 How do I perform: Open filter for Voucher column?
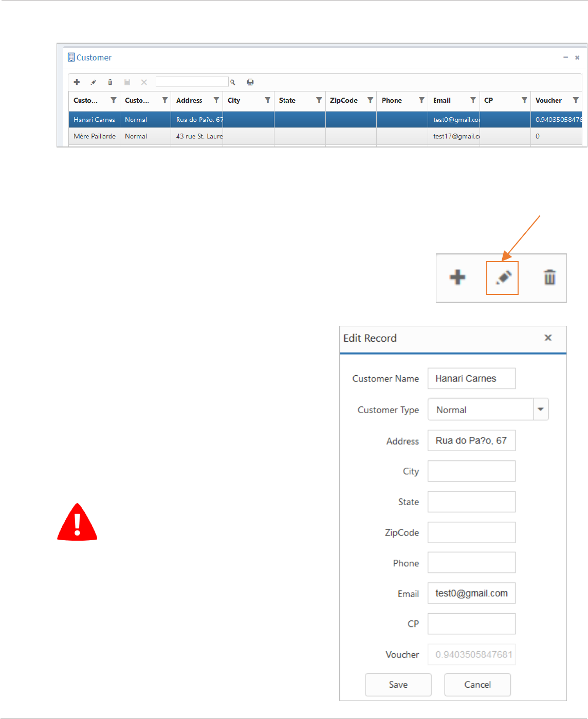tap(576, 100)
